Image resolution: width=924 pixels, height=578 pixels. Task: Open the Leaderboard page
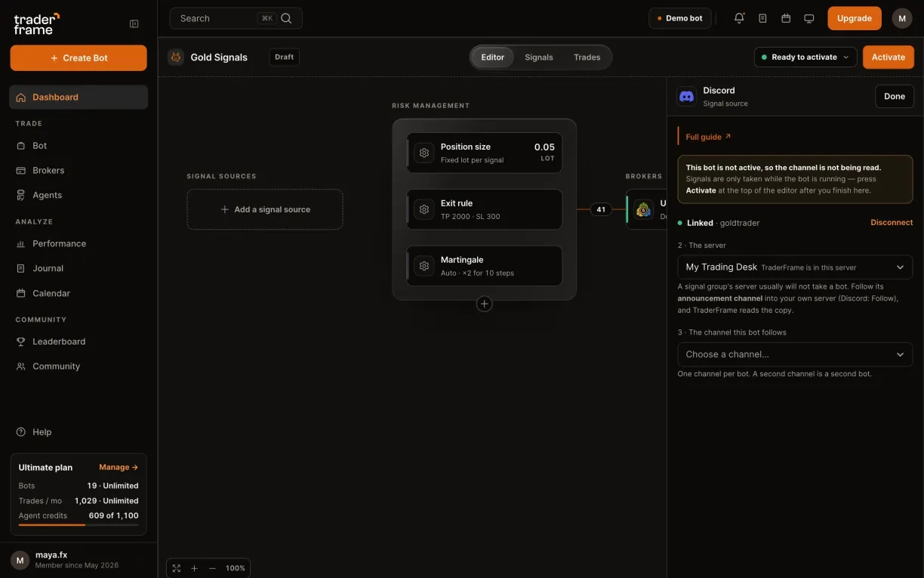click(x=79, y=342)
